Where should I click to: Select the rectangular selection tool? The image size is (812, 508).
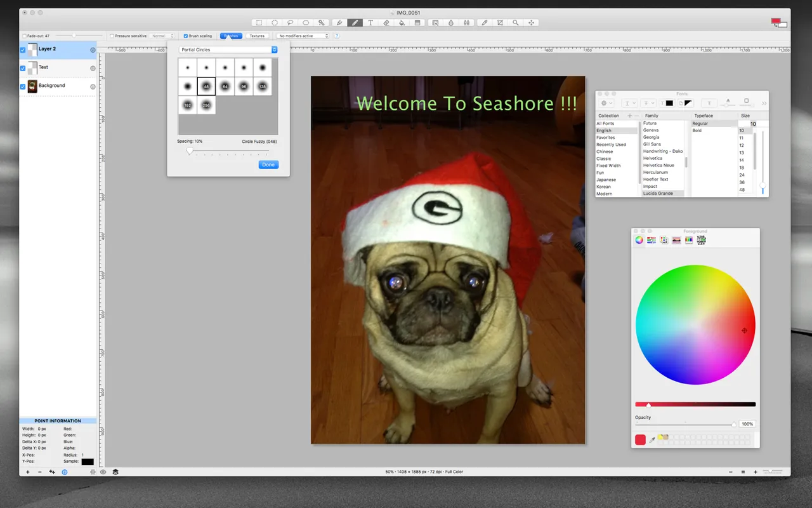[259, 23]
